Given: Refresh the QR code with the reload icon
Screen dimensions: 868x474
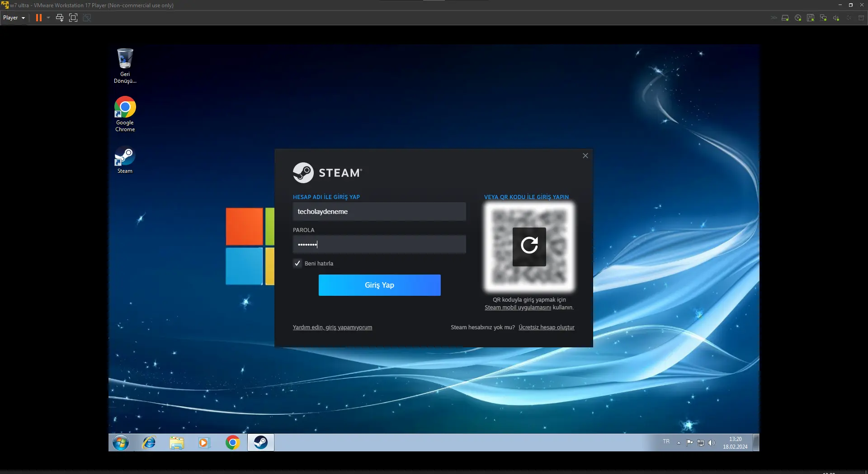Looking at the screenshot, I should (529, 246).
